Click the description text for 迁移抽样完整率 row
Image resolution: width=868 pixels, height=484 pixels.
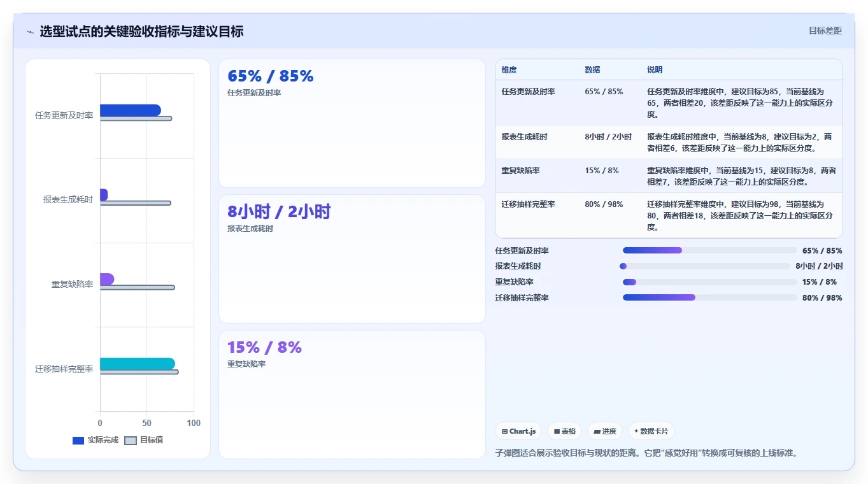click(x=741, y=215)
